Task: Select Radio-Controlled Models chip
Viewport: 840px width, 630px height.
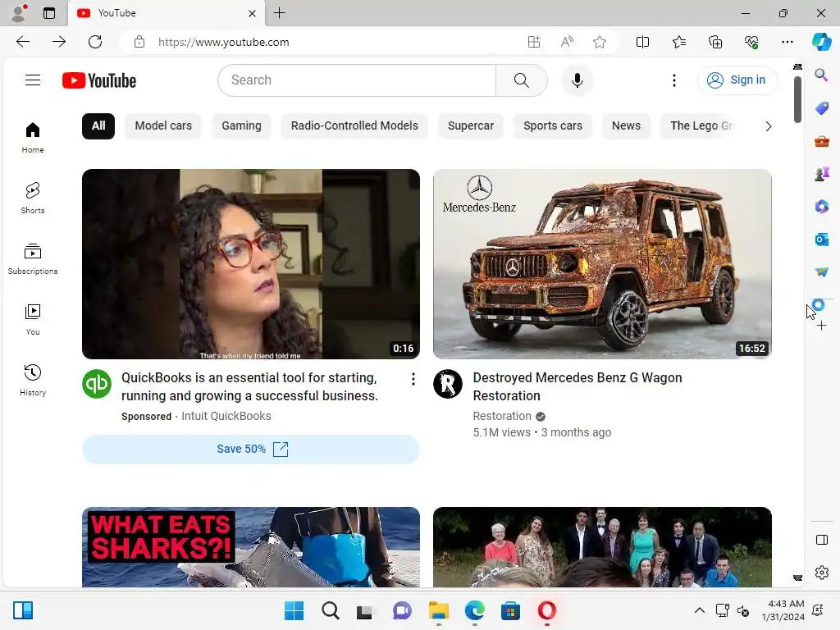Action: [354, 126]
